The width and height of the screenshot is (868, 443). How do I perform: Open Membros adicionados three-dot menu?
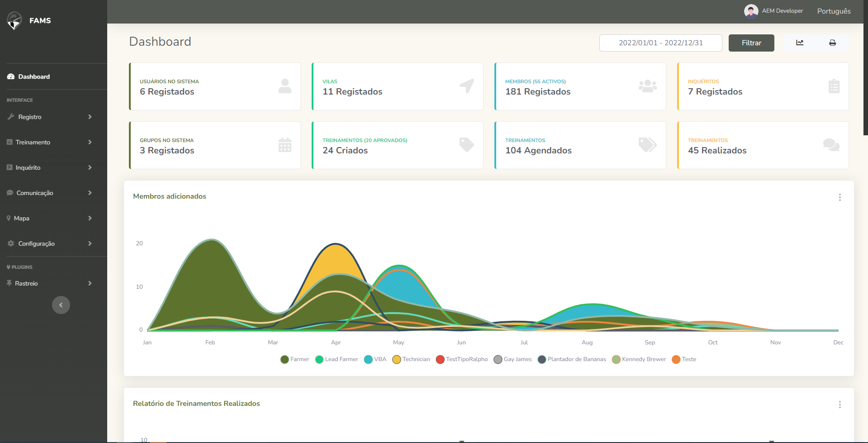click(x=840, y=197)
